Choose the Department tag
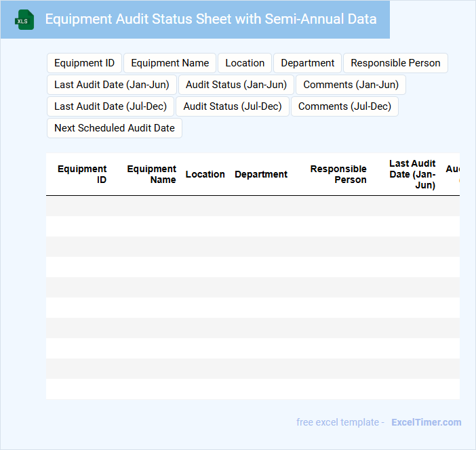 tap(307, 63)
